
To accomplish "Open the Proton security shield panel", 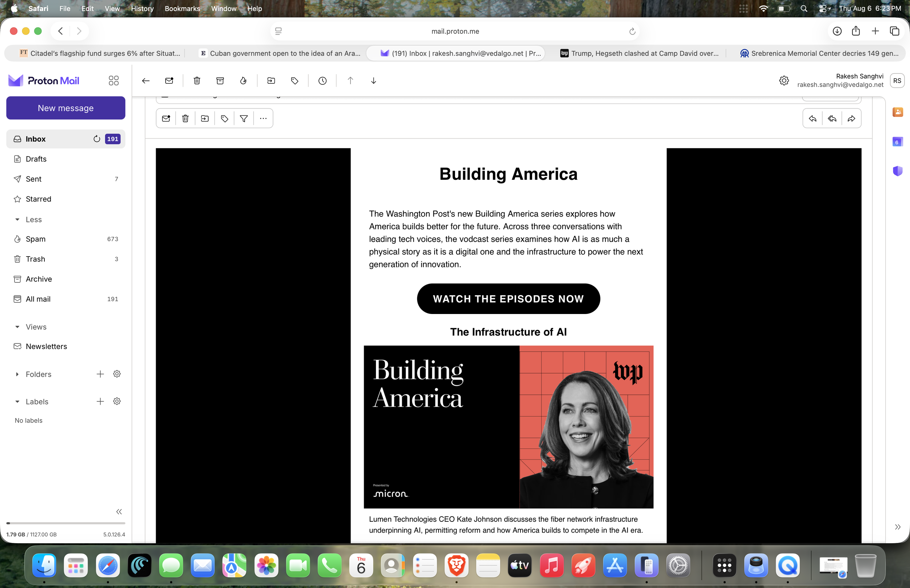I will (x=897, y=171).
